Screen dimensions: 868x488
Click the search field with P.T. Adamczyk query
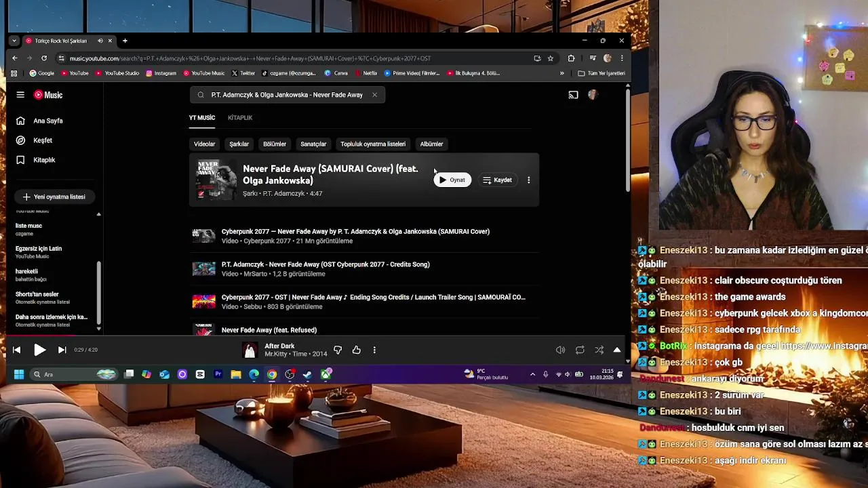pos(287,95)
